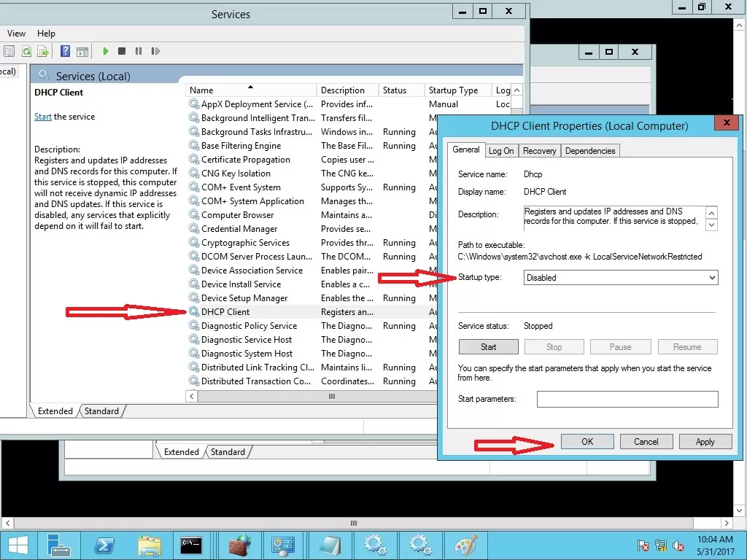Switch to the Dependencies tab
Image resolution: width=747 pixels, height=560 pixels.
point(590,151)
